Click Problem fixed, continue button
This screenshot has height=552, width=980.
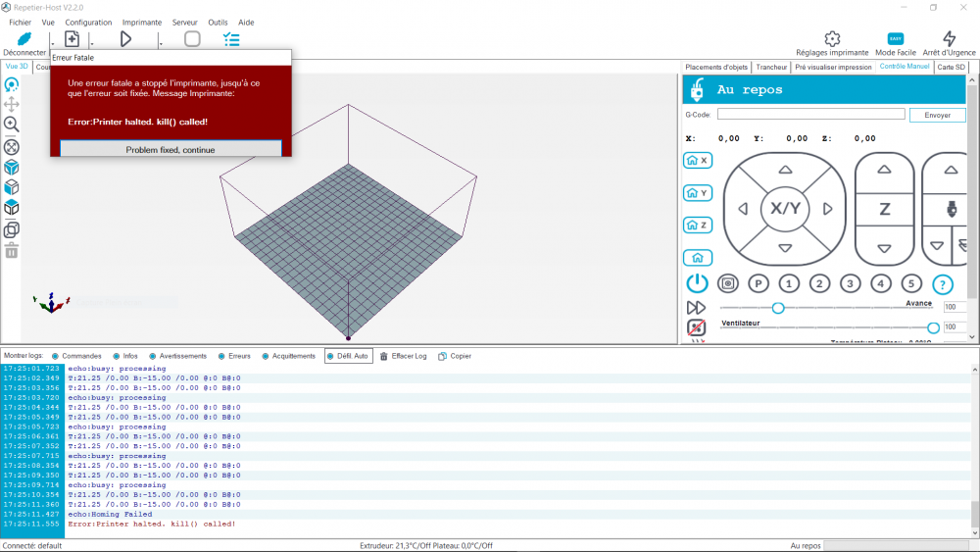coord(171,149)
